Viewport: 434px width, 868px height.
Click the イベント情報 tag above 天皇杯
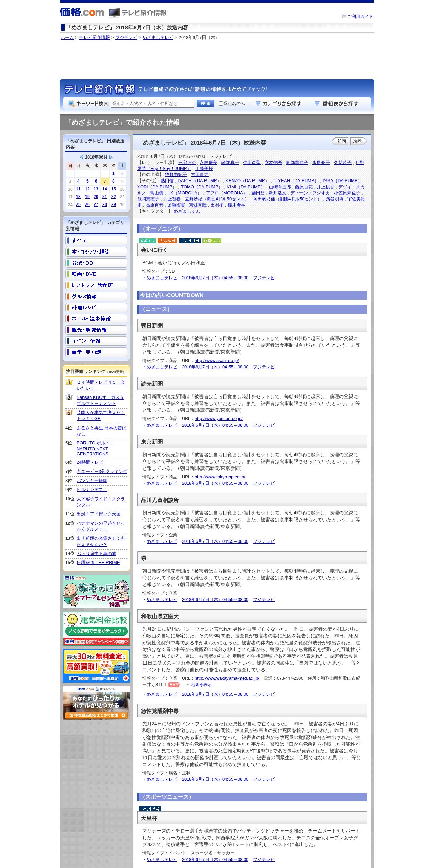point(150,809)
